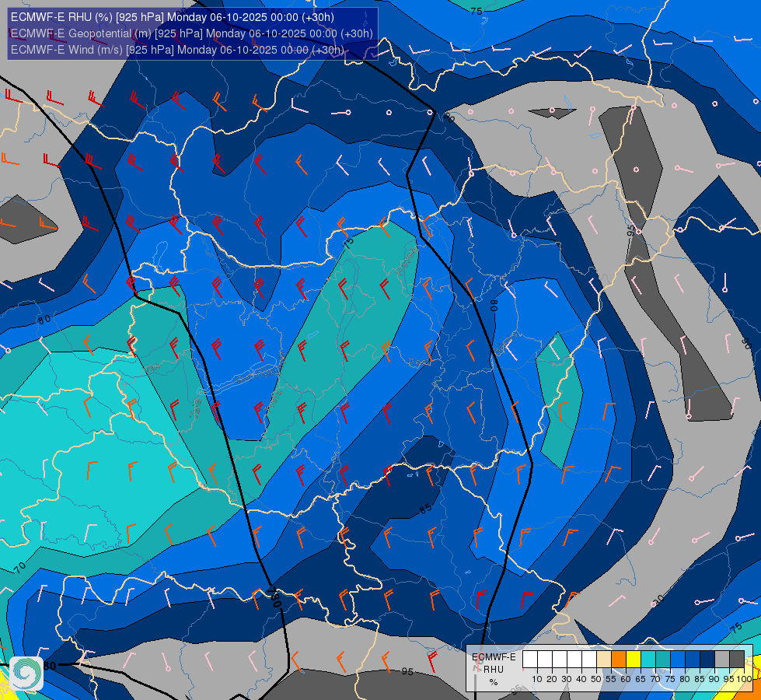Viewport: 761px width, 700px height.
Task: Select the ECMWF-E Geopotential (m) title line
Action: point(192,33)
